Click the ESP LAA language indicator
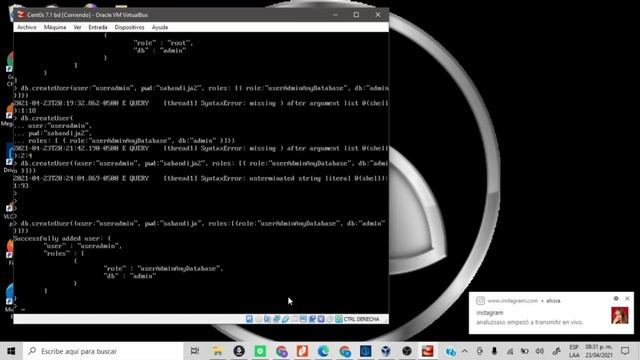The width and height of the screenshot is (640, 360). (574, 351)
